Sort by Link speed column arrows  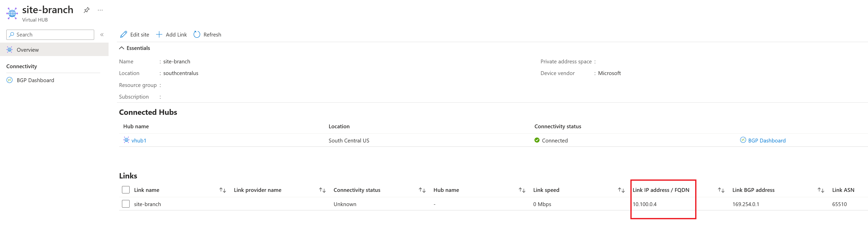[x=621, y=190]
